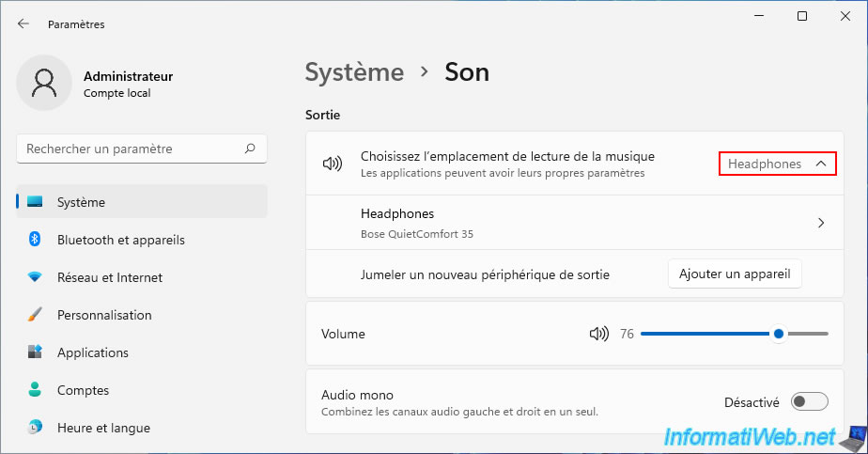Image resolution: width=868 pixels, height=454 pixels.
Task: Maximize the Paramètres window
Action: pos(801,16)
